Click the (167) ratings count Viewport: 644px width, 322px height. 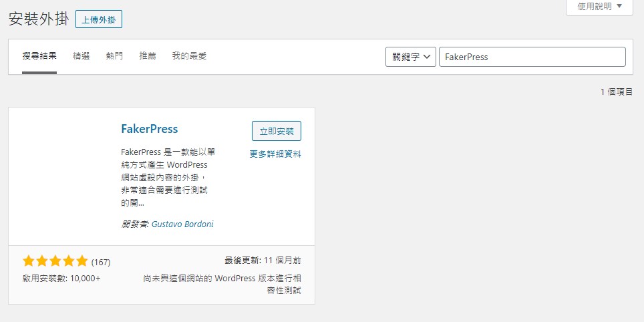click(x=101, y=262)
